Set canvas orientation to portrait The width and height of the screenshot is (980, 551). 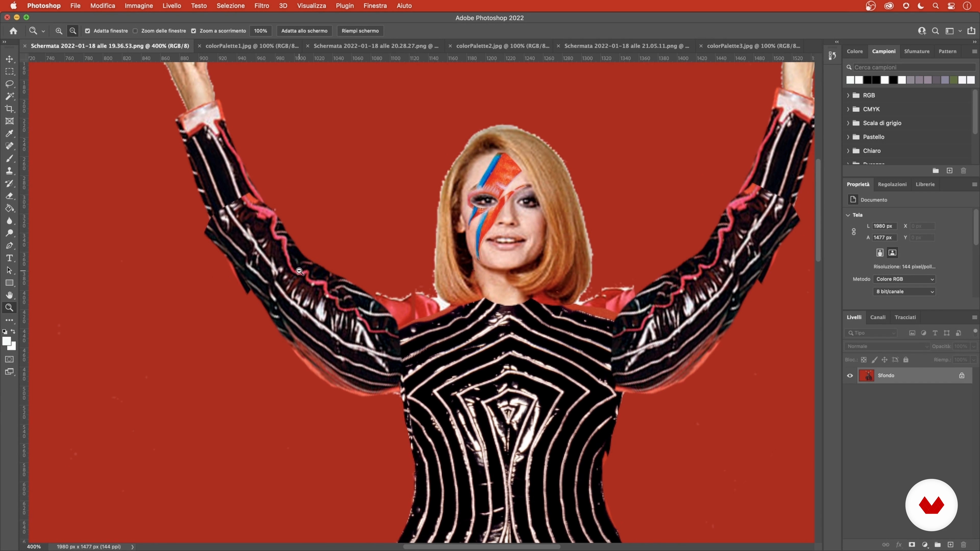[x=880, y=253]
